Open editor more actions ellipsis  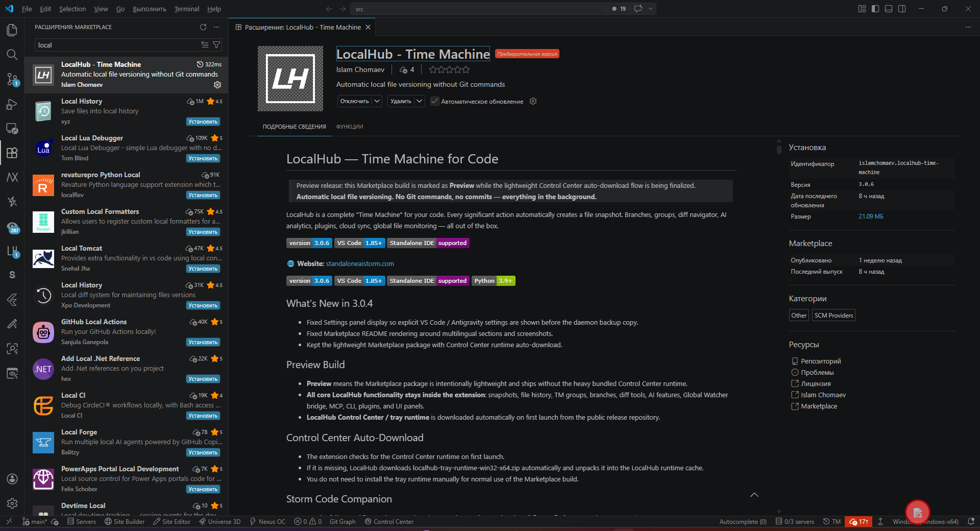click(x=968, y=27)
